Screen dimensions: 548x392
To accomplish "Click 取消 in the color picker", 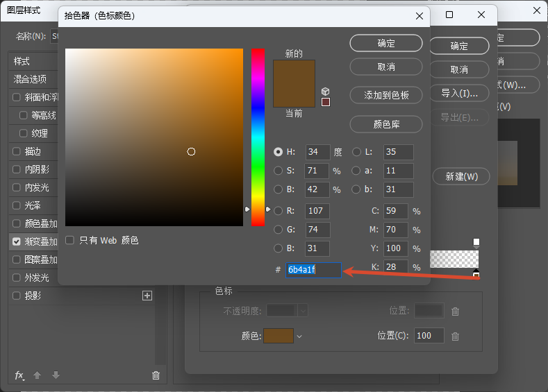I will click(x=386, y=67).
